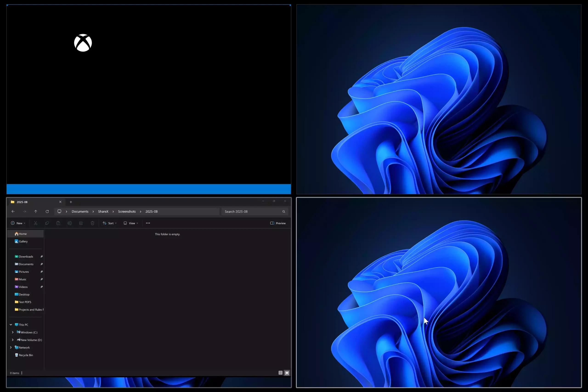Toggle the Preview pane
This screenshot has width=588, height=392.
[x=278, y=223]
